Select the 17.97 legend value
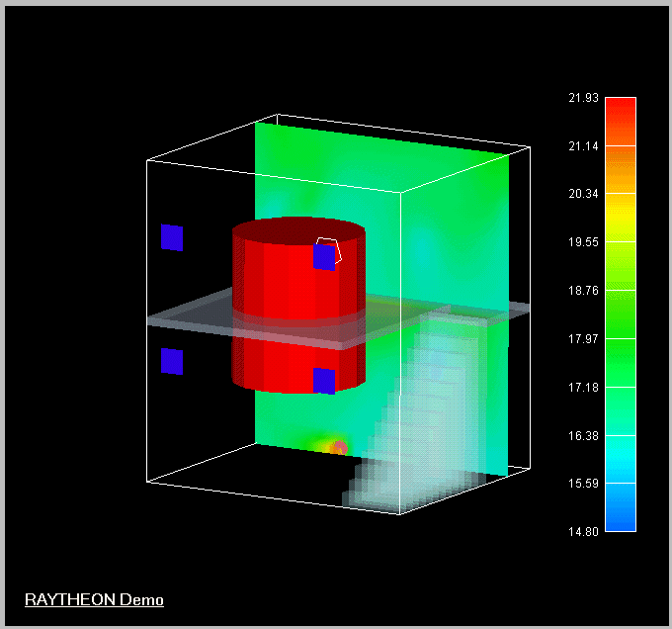 click(583, 339)
